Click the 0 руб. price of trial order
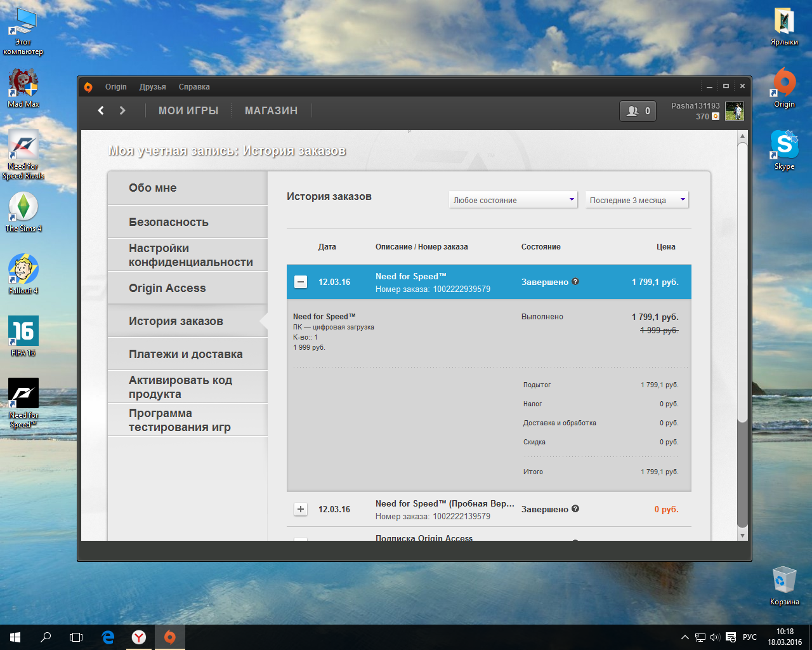This screenshot has width=812, height=650. coord(666,509)
